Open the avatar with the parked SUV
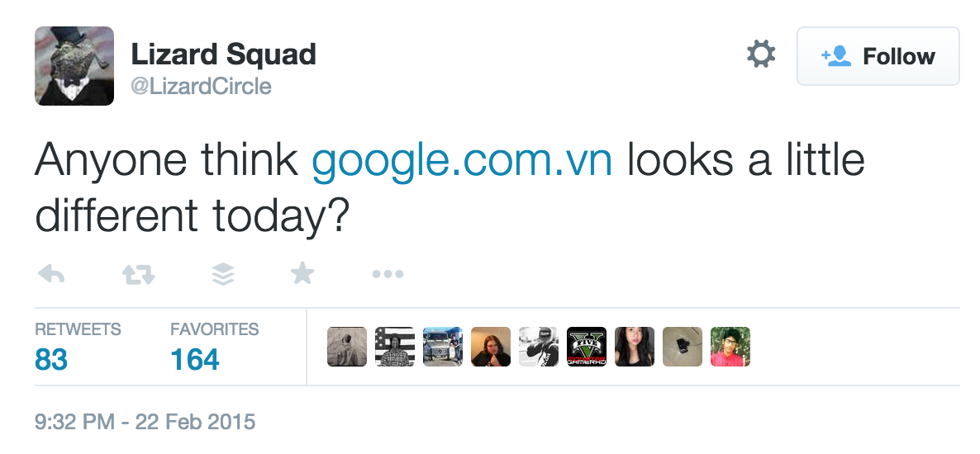Screen dimensions: 980x454 [x=443, y=347]
